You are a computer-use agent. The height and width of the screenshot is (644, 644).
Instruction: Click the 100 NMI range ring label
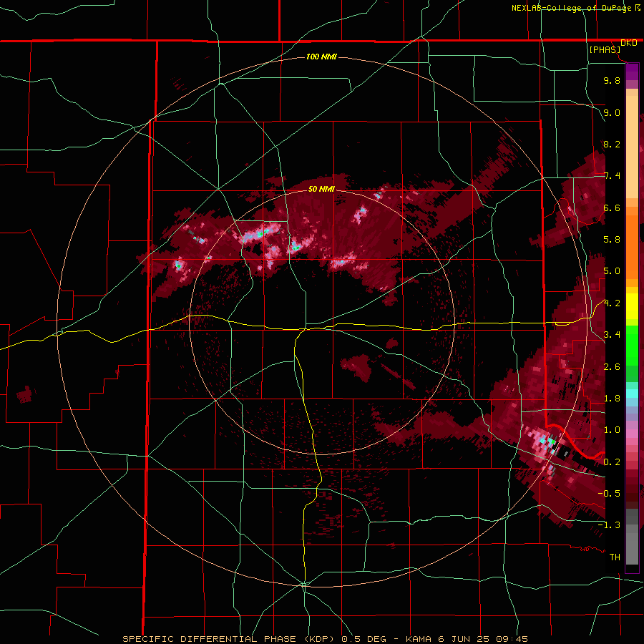321,57
